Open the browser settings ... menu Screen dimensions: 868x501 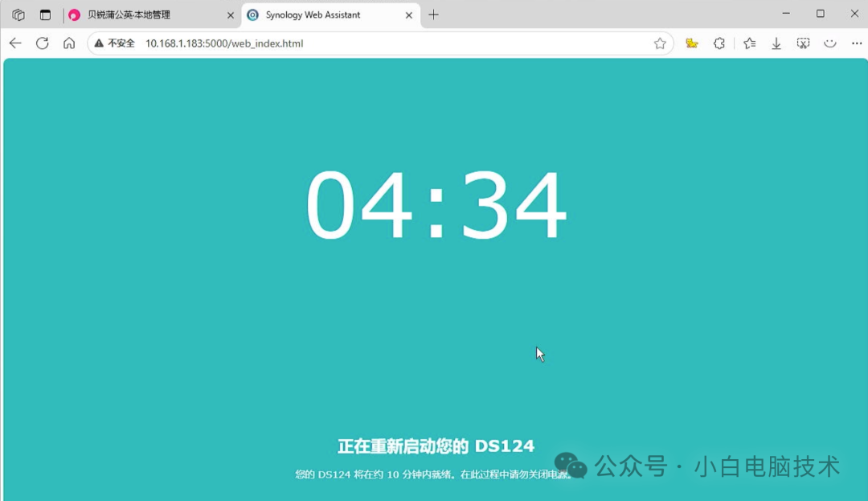(x=857, y=43)
